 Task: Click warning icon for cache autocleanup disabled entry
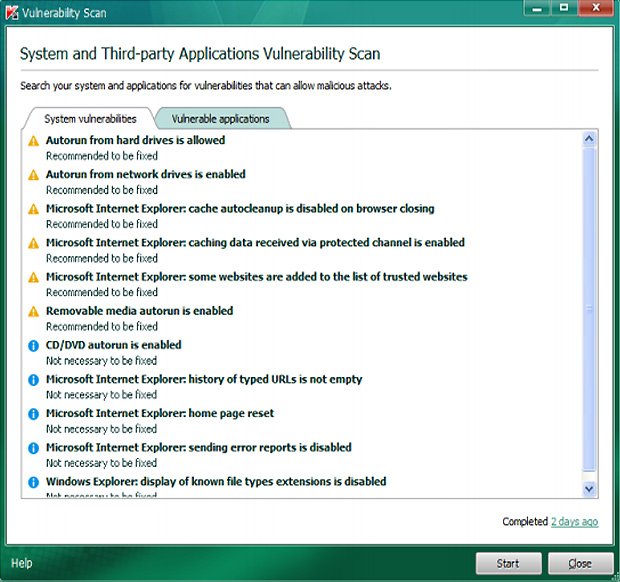click(33, 209)
